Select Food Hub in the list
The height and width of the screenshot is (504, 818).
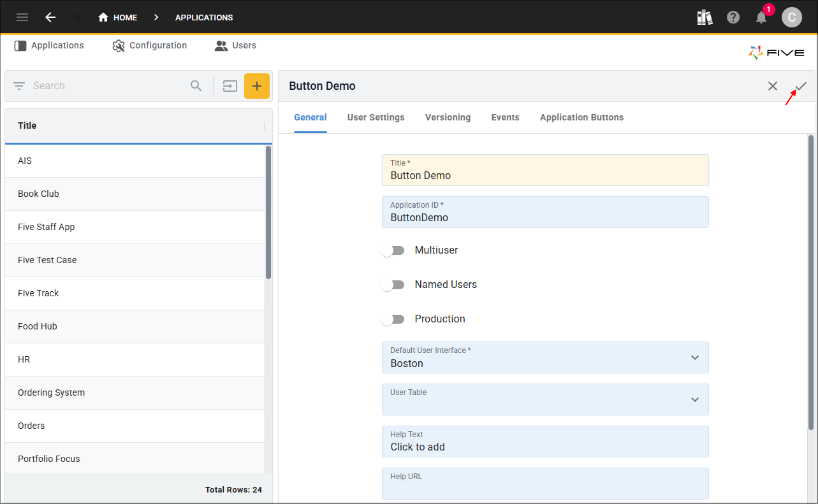135,326
